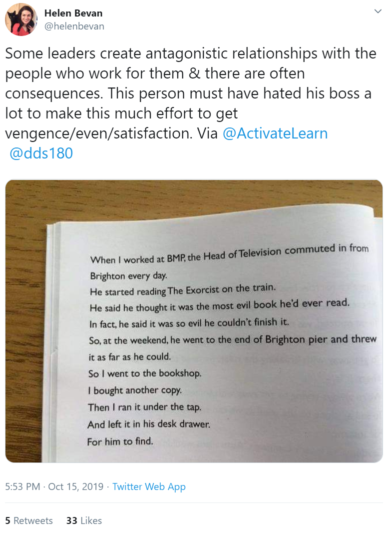Open Helen Bevan's profile avatar picture

(21, 19)
